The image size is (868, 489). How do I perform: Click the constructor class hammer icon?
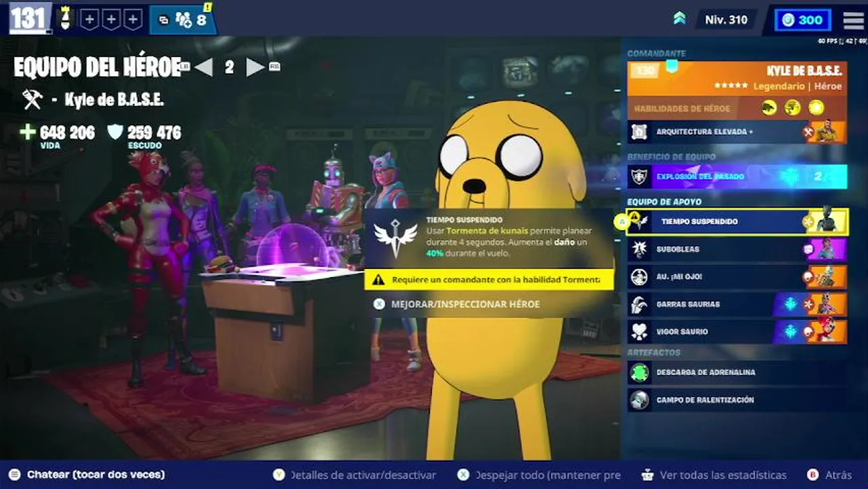32,100
